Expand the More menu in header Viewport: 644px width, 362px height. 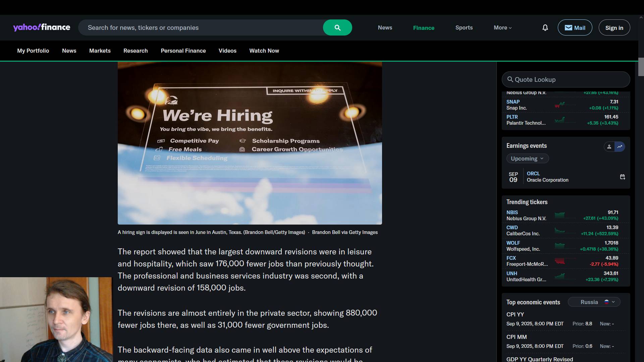point(502,28)
